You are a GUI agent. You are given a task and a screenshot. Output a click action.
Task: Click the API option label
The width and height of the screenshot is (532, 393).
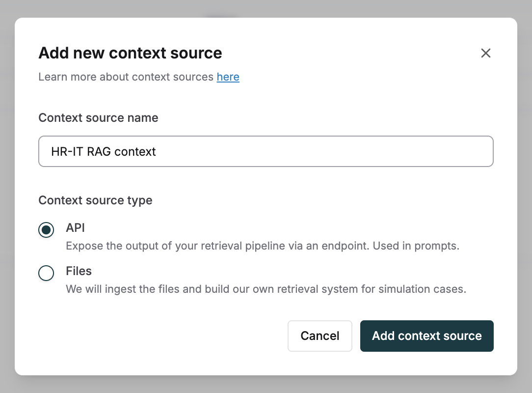(75, 228)
